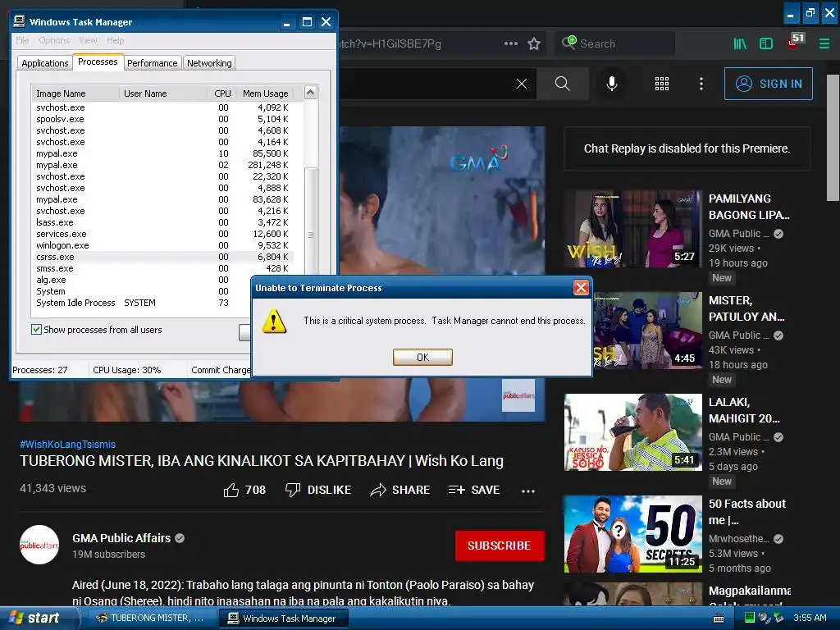The width and height of the screenshot is (840, 630).
Task: Click the SUBSCRIBE button
Action: [500, 546]
